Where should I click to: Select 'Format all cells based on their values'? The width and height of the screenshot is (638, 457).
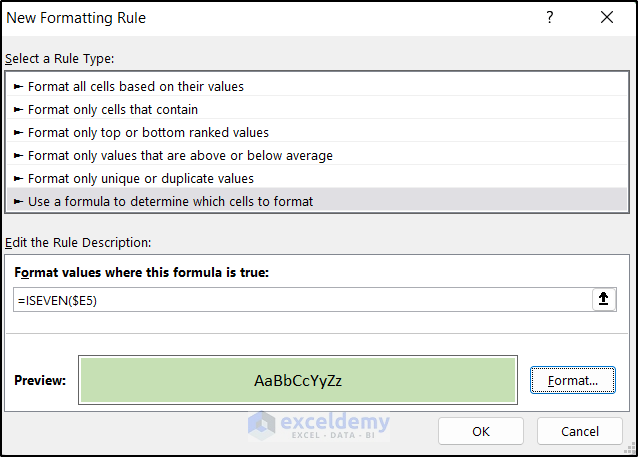tap(135, 87)
